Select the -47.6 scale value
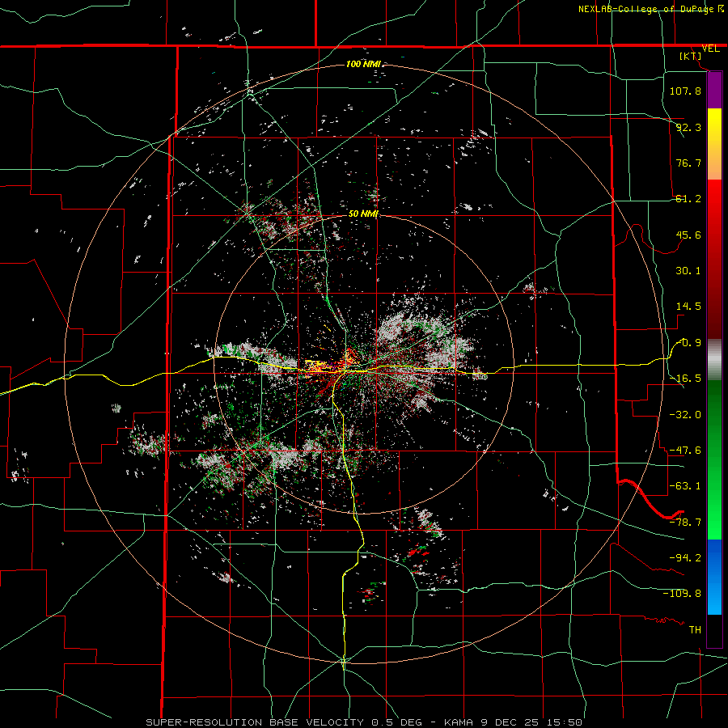The width and height of the screenshot is (728, 728). click(x=685, y=451)
